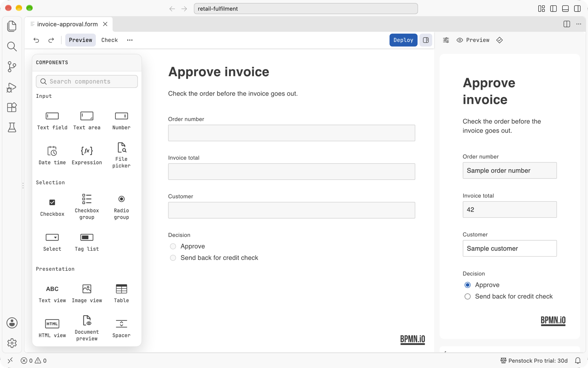Open the form toolbar more actions ellipsis
The image size is (588, 368).
[130, 40]
